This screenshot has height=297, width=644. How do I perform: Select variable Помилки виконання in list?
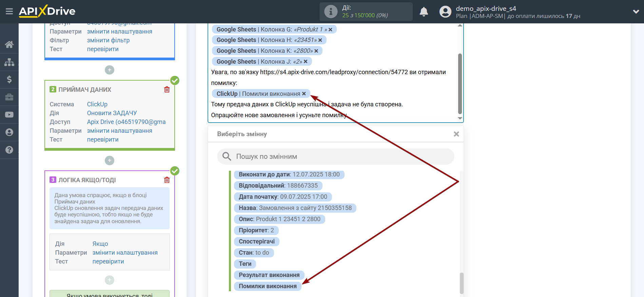point(268,286)
